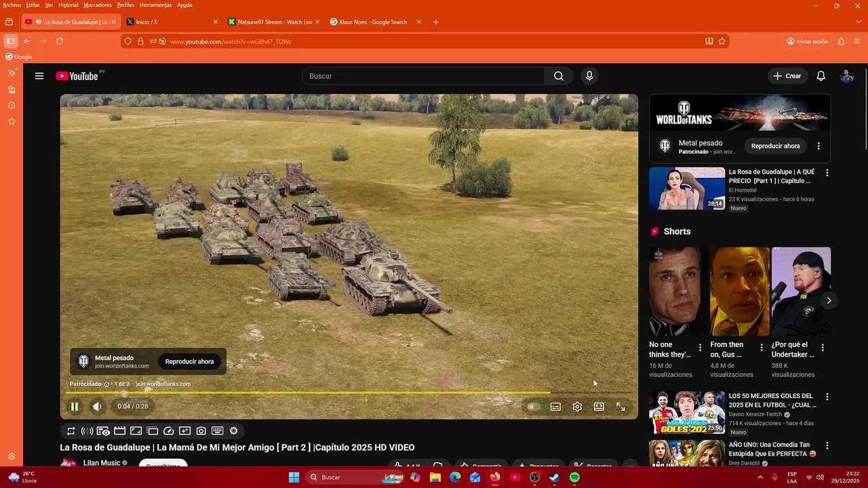Switch to theater mode view

point(599,407)
